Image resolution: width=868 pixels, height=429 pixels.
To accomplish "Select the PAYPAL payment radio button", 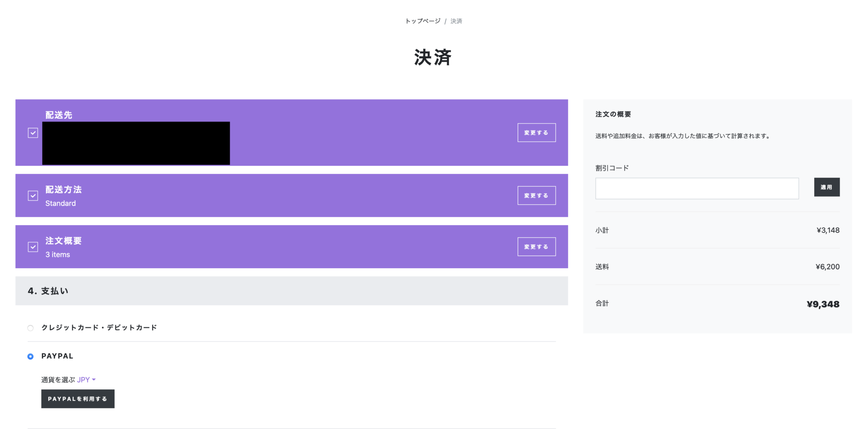I will [30, 357].
